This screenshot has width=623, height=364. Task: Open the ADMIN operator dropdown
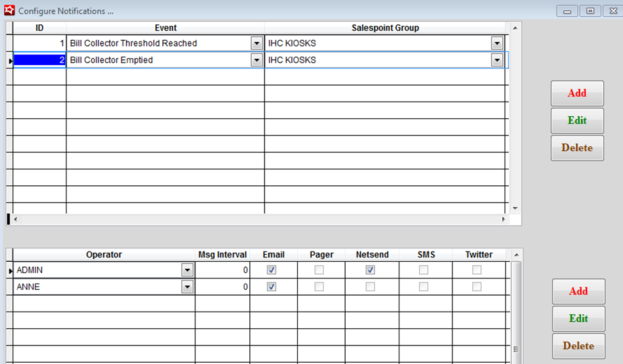(x=187, y=270)
